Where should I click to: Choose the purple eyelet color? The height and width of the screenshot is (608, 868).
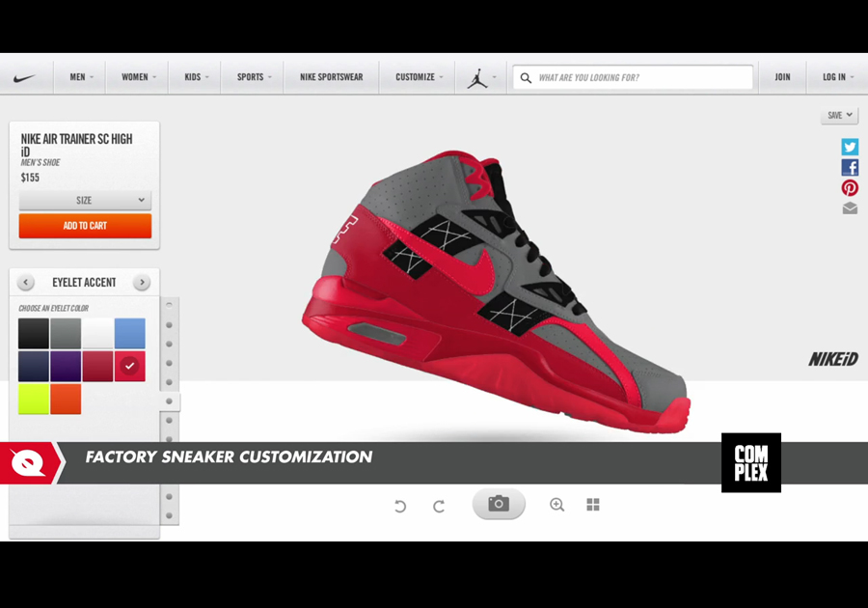tap(64, 366)
